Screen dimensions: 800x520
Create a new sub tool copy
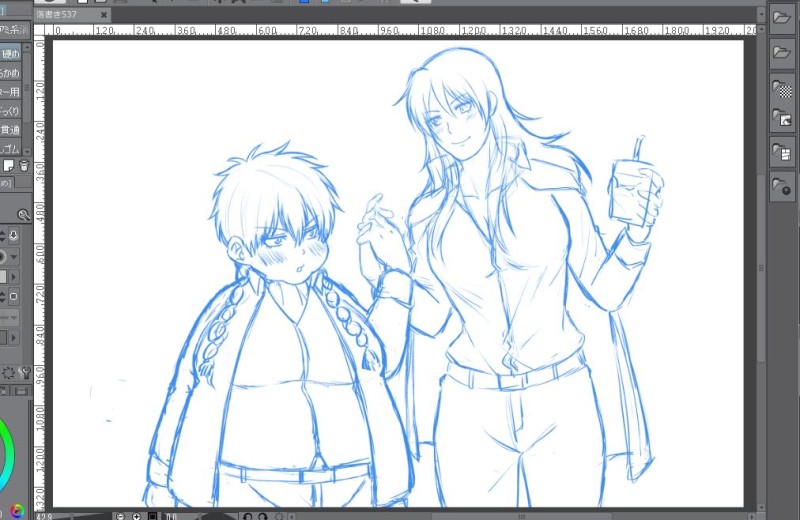[x=9, y=165]
